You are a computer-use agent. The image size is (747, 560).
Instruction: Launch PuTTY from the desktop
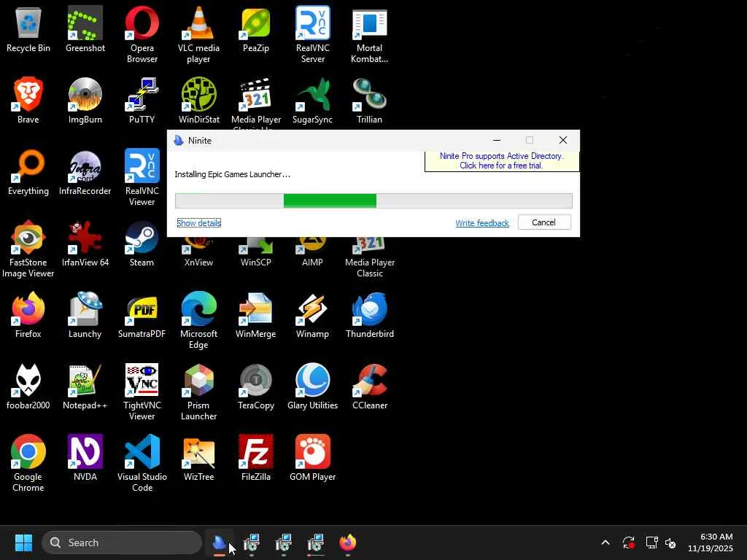[x=142, y=101]
